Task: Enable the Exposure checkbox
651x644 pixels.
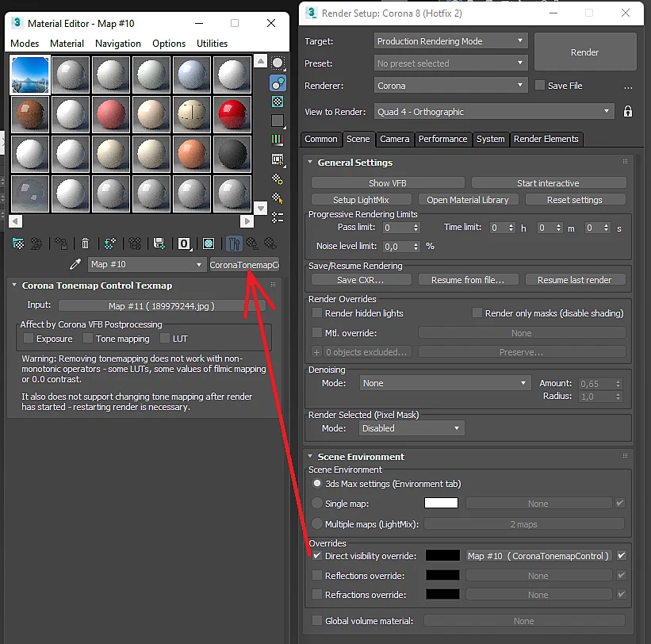Action: pyautogui.click(x=29, y=338)
